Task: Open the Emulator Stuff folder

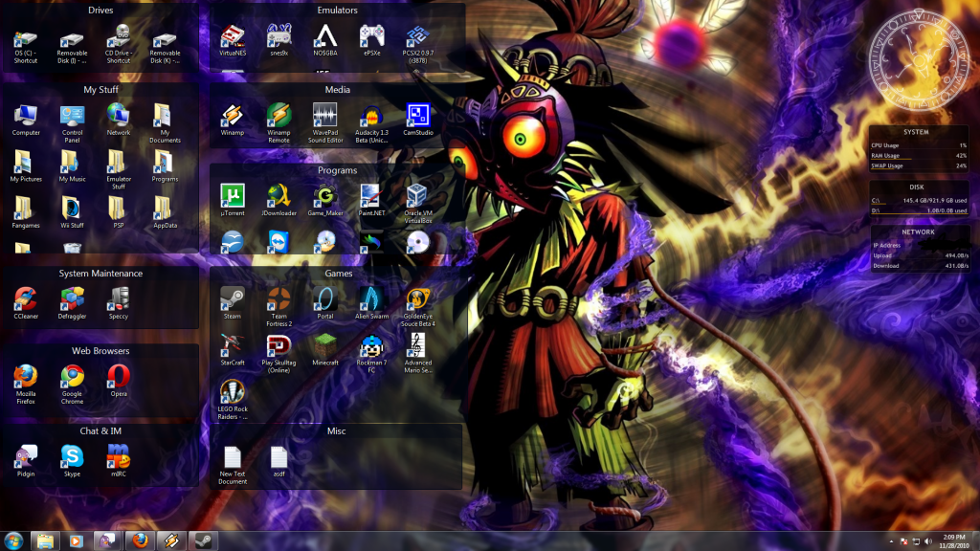Action: pos(118,169)
